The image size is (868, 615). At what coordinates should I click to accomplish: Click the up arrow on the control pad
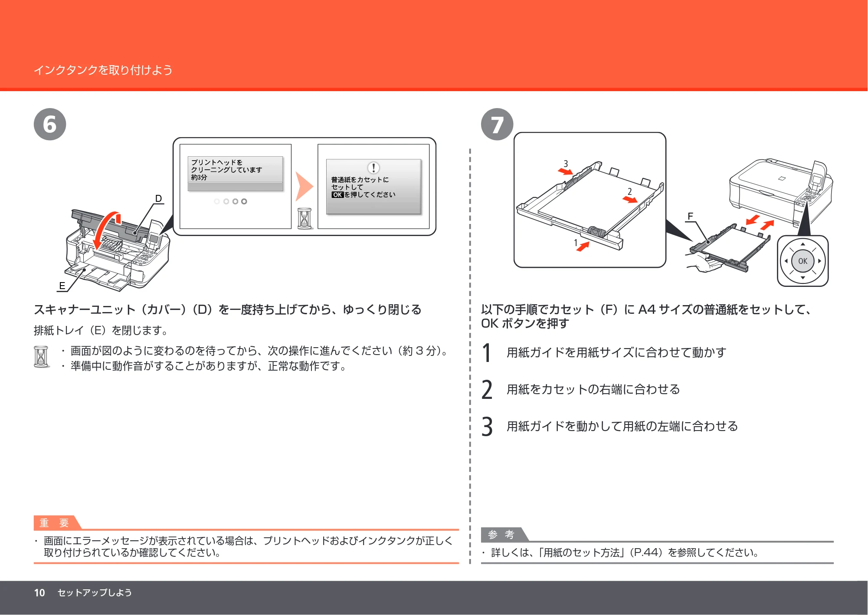802,244
